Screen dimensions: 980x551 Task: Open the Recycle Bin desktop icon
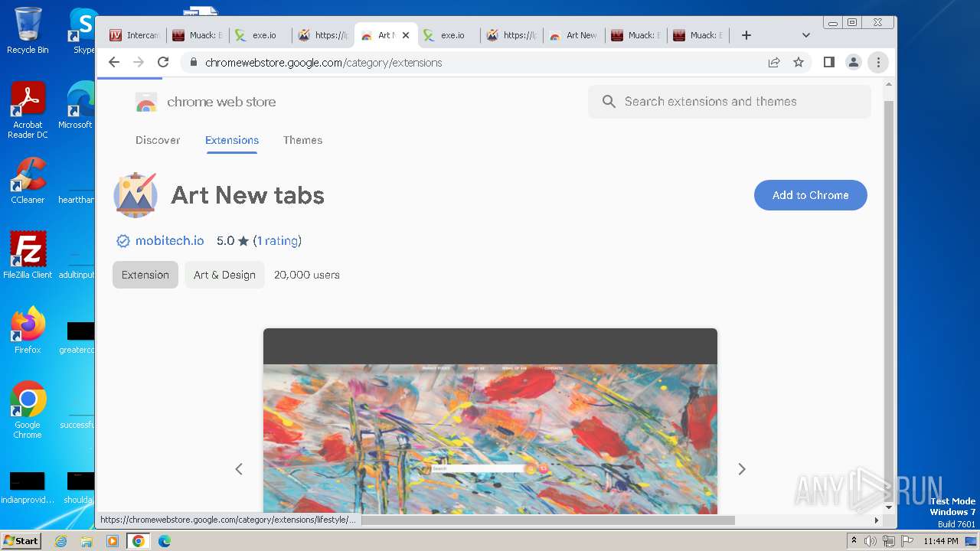pos(28,31)
